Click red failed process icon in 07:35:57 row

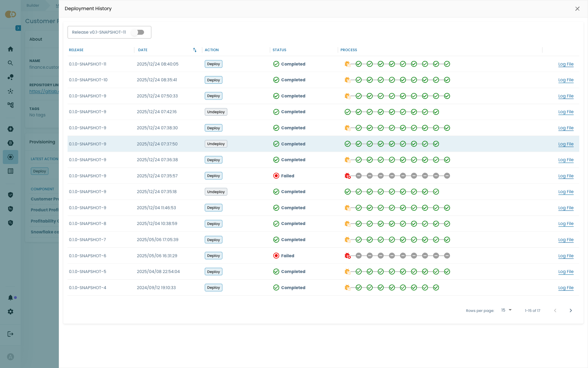coord(348,176)
